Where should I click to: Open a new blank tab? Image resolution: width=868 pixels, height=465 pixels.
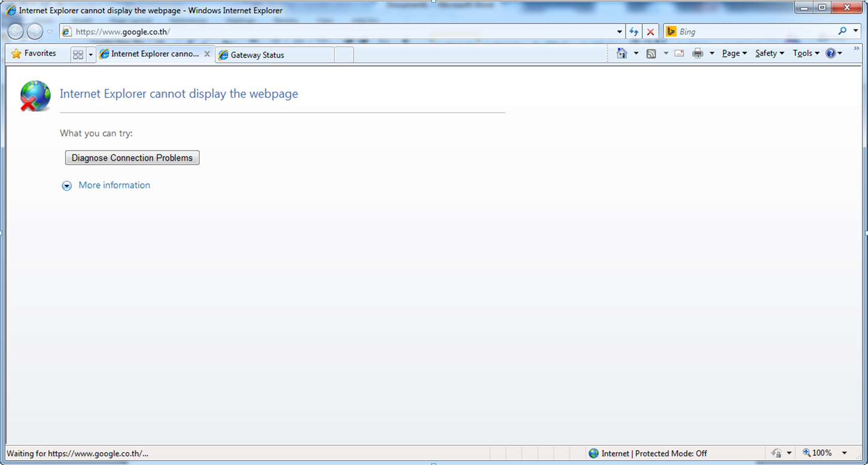343,55
